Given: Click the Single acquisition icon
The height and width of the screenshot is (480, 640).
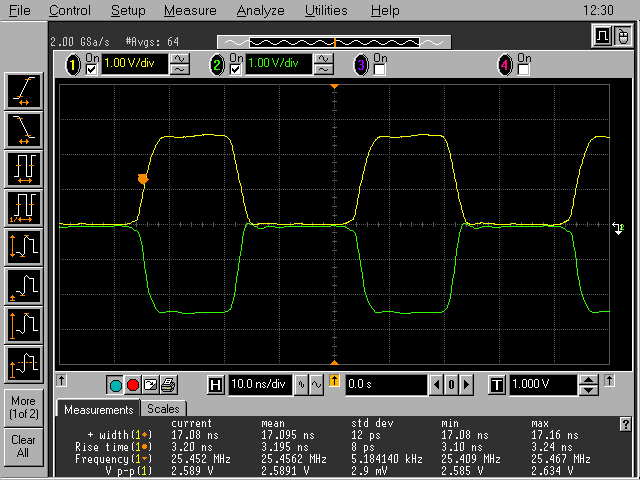Looking at the screenshot, I should (151, 385).
